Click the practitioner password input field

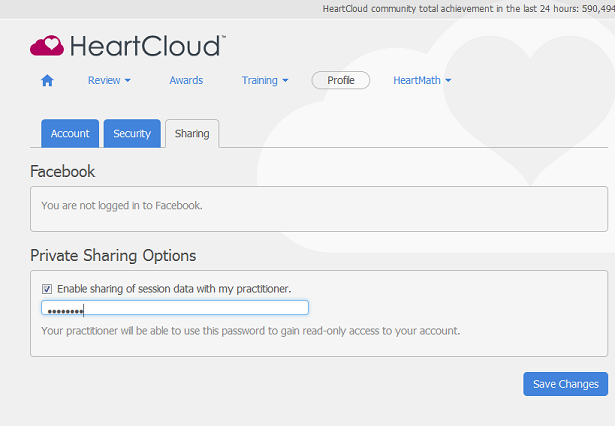pos(175,308)
